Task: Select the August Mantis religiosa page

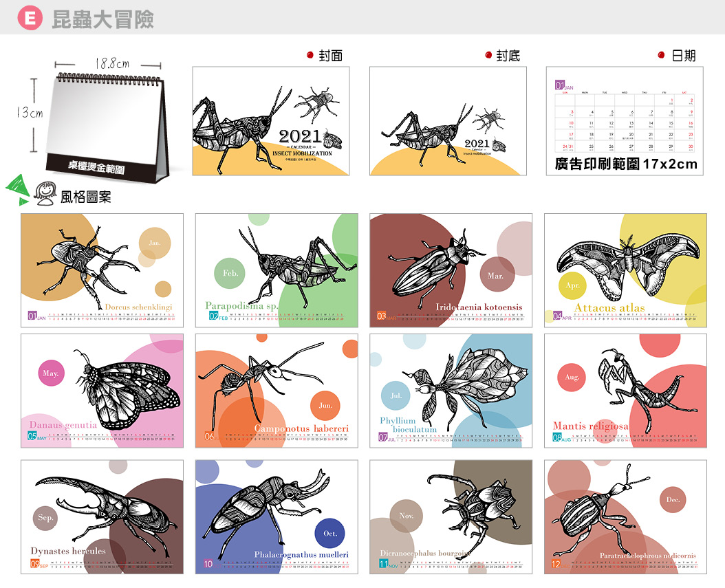Action: click(x=625, y=391)
